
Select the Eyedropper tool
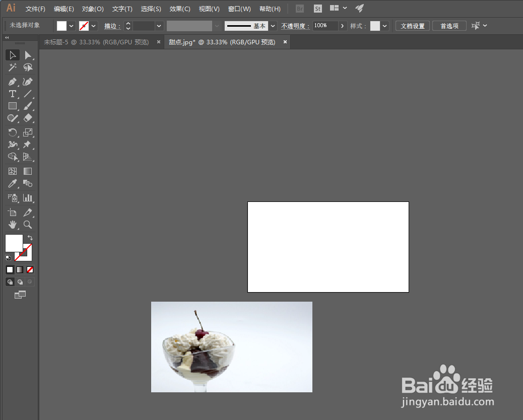pyautogui.click(x=13, y=183)
